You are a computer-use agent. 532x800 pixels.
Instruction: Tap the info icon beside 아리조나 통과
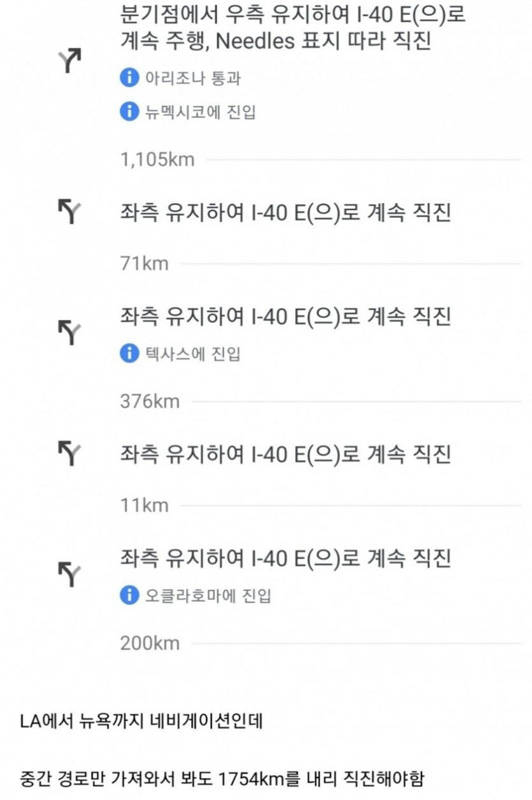pyautogui.click(x=129, y=78)
